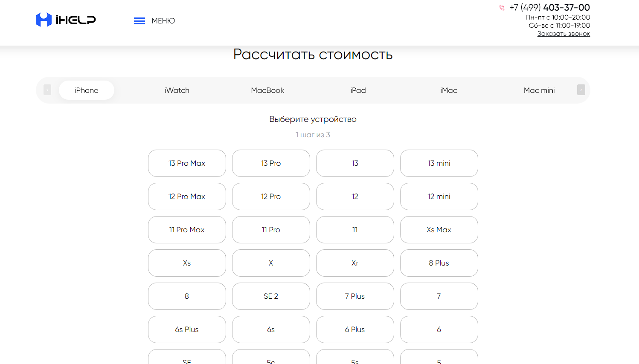639x364 pixels.
Task: Click the iHelp logo
Action: tap(66, 20)
